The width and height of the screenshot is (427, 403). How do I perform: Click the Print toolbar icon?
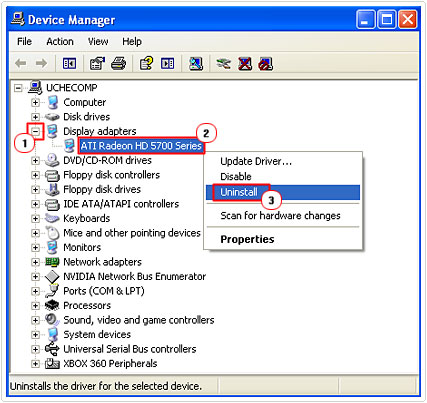[118, 63]
